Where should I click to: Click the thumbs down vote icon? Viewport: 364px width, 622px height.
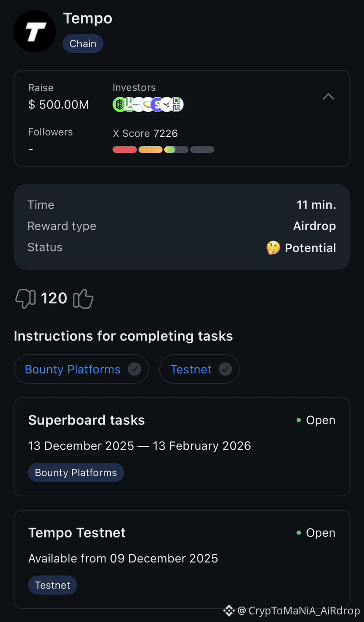point(25,298)
